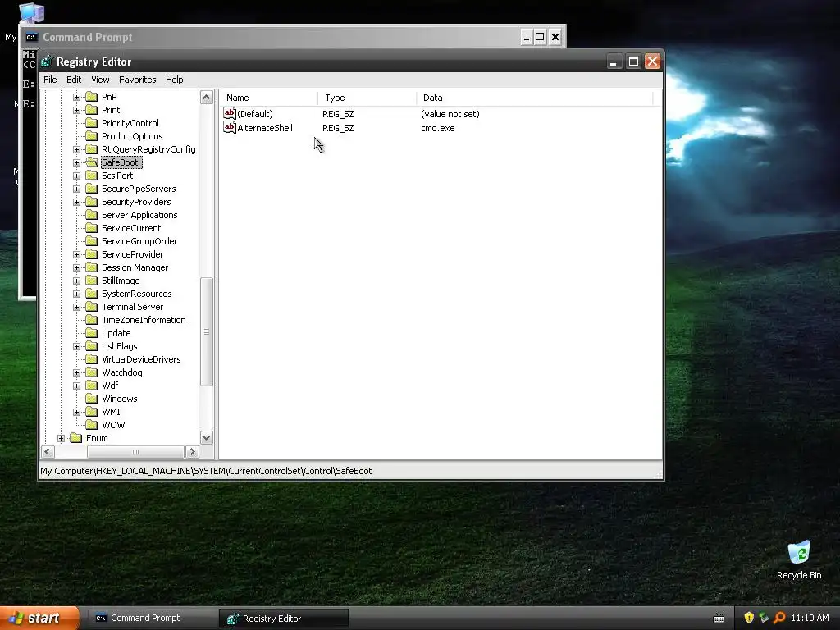Click the Watchdog folder icon

coord(92,372)
